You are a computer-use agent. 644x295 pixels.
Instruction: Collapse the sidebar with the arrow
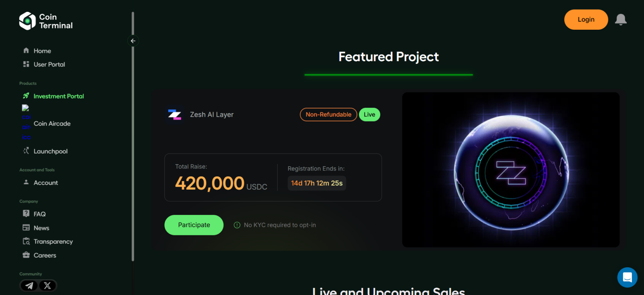(133, 41)
